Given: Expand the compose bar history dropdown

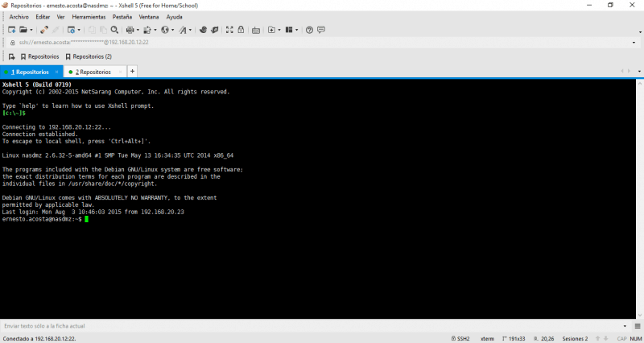Looking at the screenshot, I should [625, 326].
